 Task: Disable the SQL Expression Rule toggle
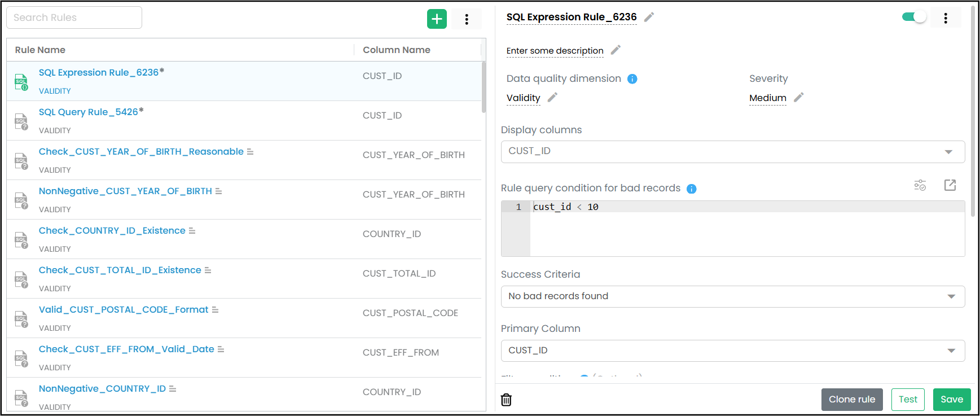point(914,17)
